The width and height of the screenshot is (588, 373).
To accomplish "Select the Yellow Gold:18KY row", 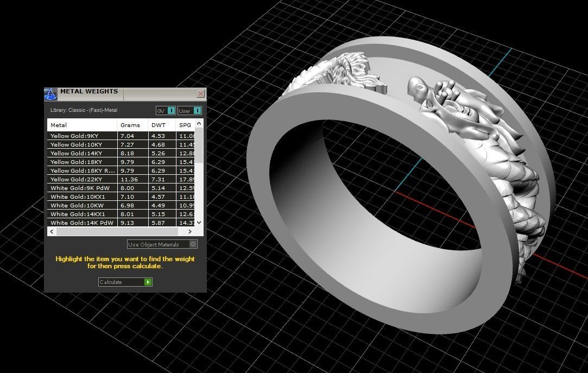I will (121, 162).
